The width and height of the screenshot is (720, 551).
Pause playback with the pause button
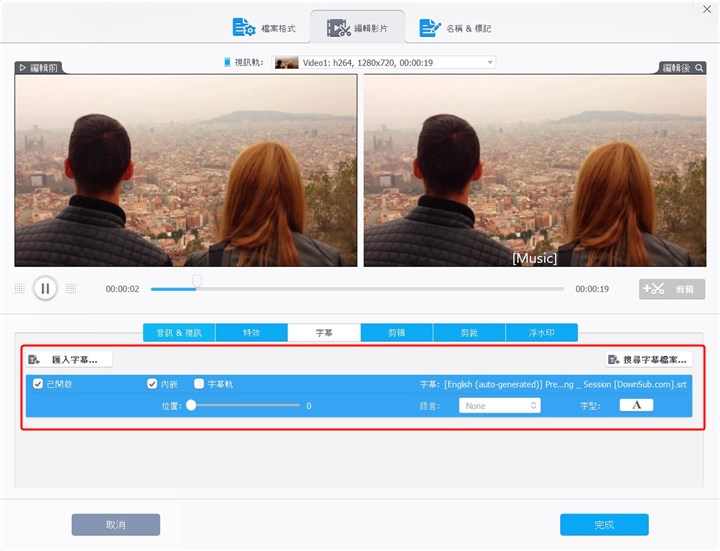click(45, 288)
